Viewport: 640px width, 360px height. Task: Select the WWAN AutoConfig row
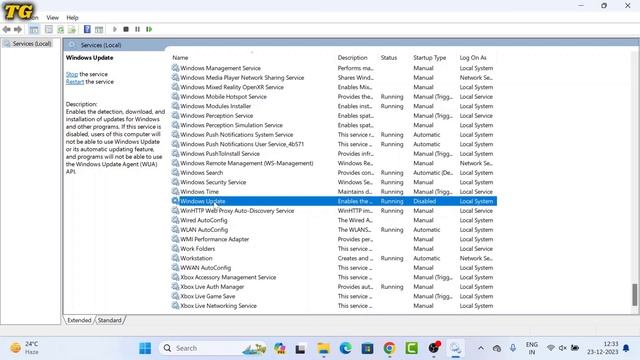click(334, 268)
